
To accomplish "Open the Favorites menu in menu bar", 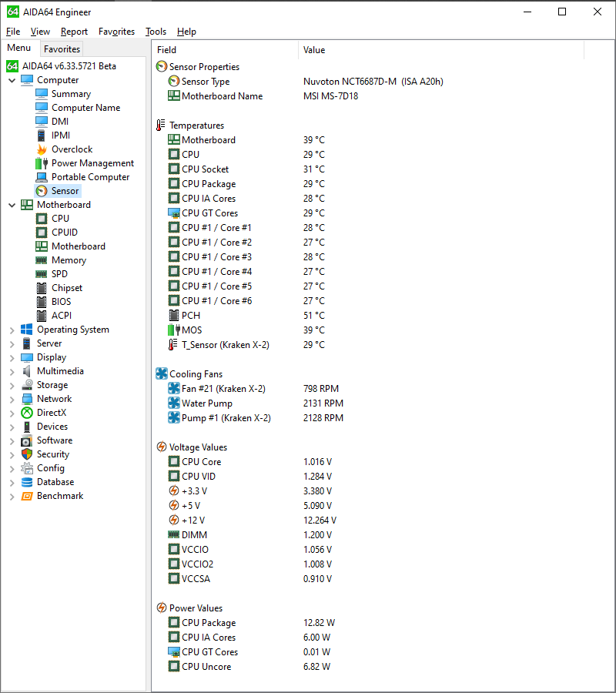I will (x=117, y=32).
